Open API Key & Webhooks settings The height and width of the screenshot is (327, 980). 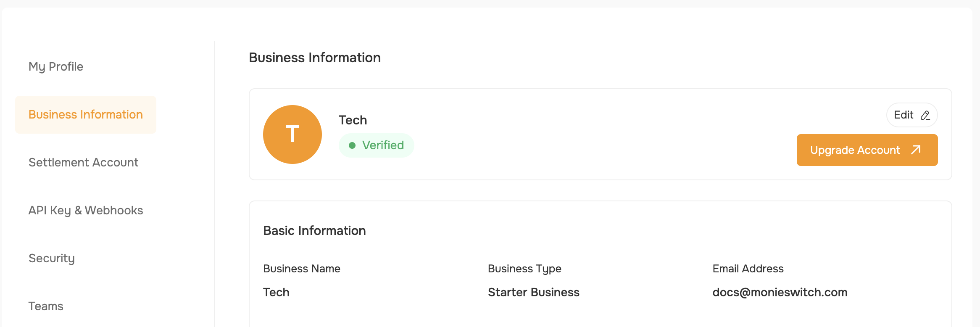[x=86, y=210]
